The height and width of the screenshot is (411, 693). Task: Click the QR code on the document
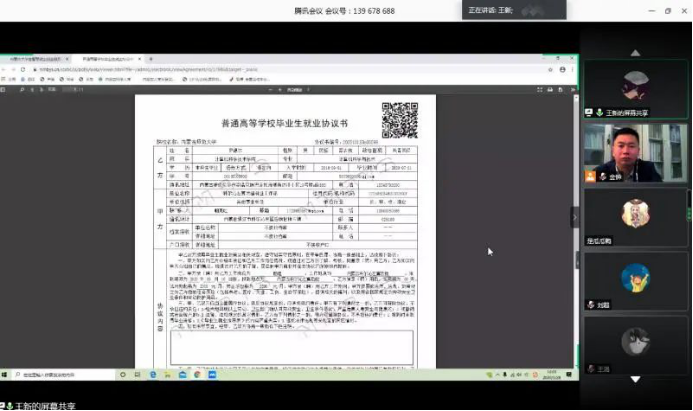(x=399, y=120)
